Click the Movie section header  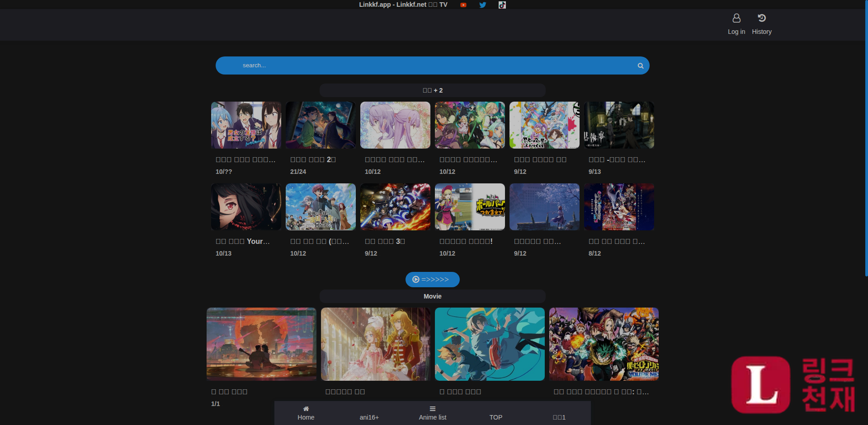tap(433, 296)
